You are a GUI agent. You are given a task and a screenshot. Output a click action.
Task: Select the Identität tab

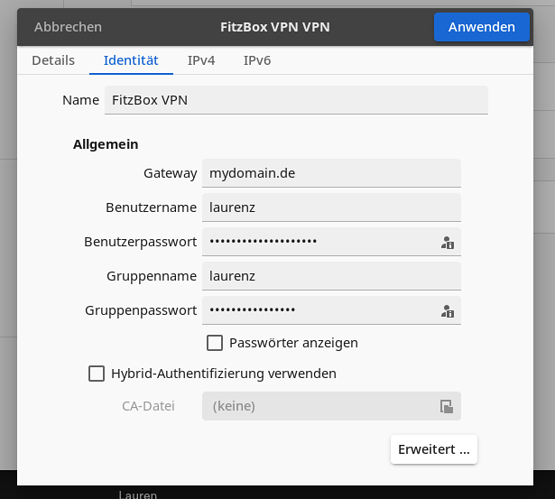(x=131, y=61)
